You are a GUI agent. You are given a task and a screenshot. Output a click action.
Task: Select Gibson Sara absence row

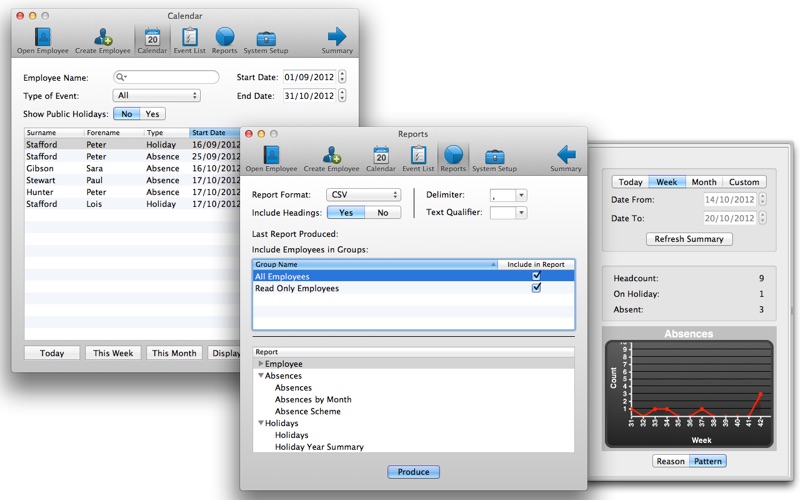(x=133, y=168)
